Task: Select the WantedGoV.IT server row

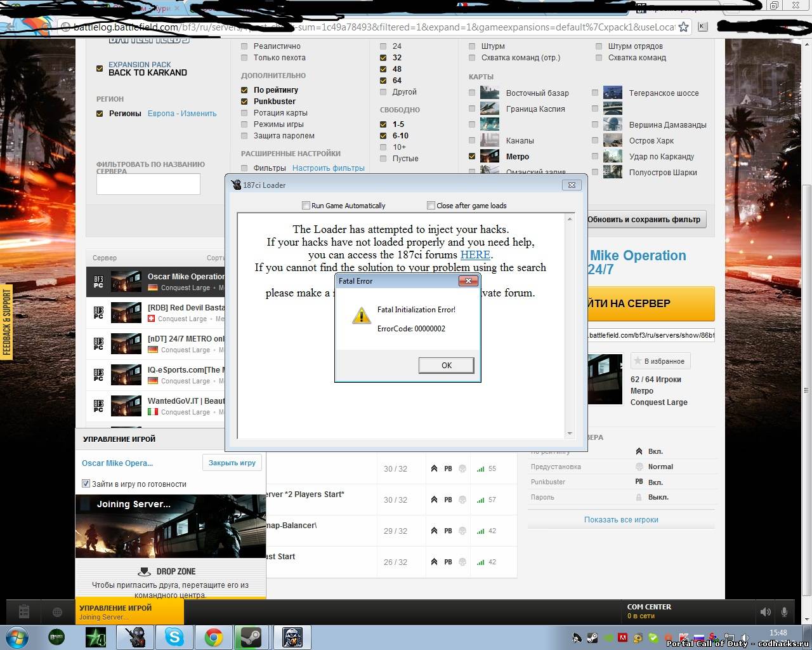Action: pos(156,406)
